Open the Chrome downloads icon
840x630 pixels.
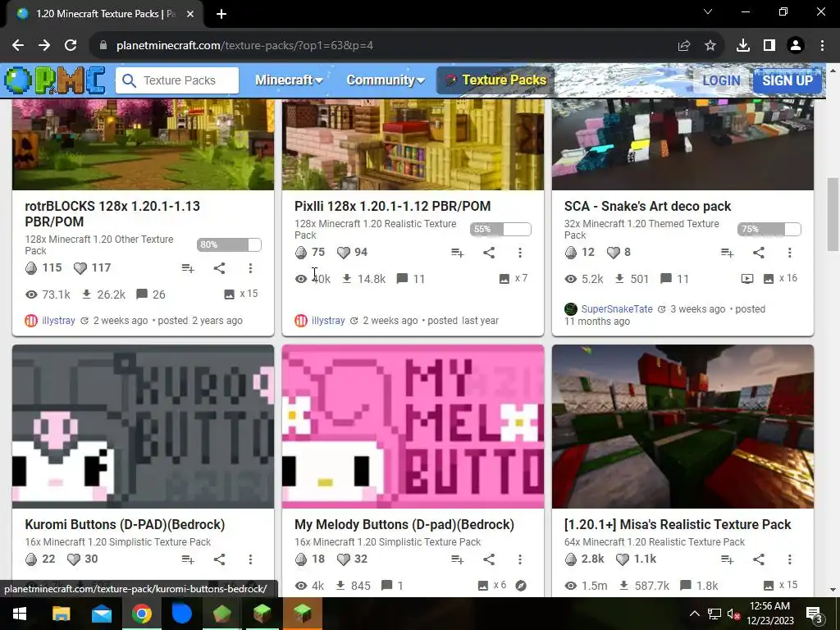(x=743, y=46)
